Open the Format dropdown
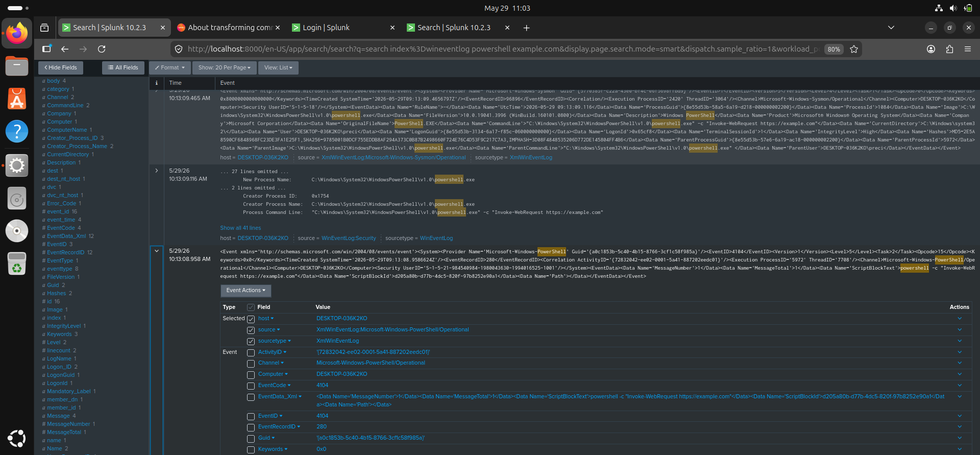 (170, 67)
